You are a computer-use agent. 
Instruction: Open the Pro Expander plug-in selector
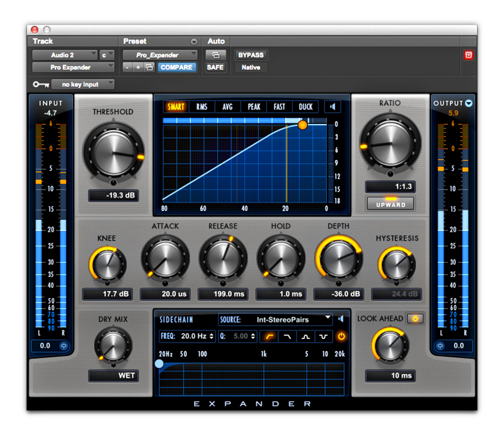(73, 67)
